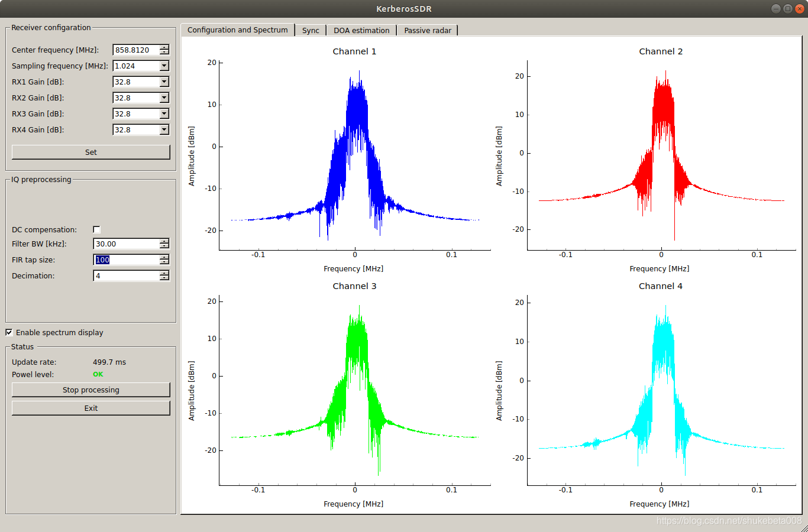Image resolution: width=808 pixels, height=532 pixels.
Task: Increase Decimation with up arrow
Action: point(164,273)
